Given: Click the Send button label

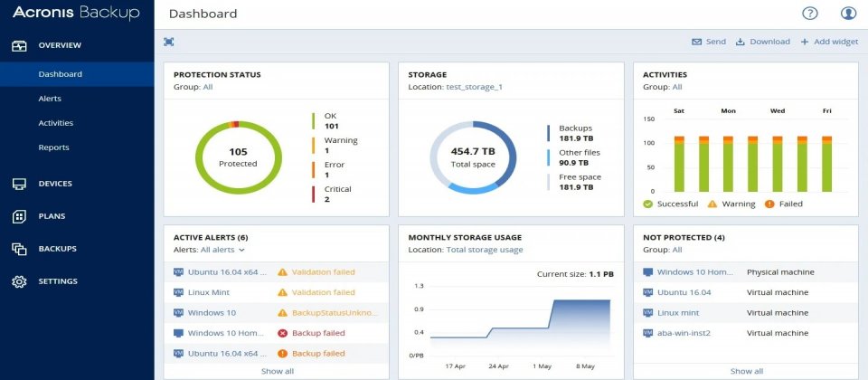Looking at the screenshot, I should coord(716,42).
